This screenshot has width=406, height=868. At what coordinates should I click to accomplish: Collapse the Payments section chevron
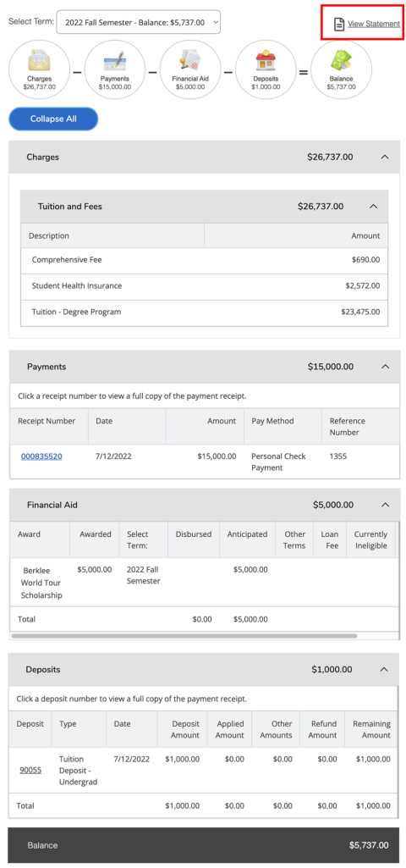coord(386,367)
